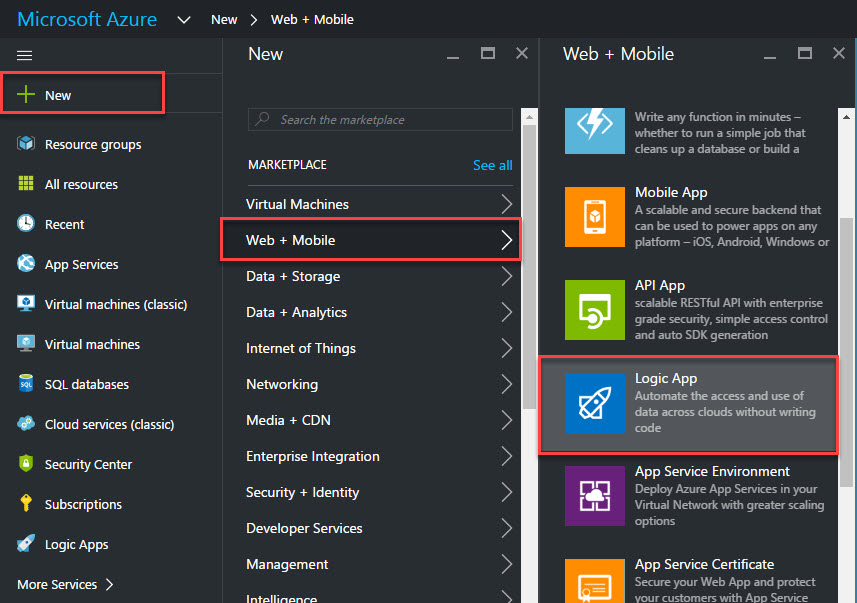Click the Virtual machines monitor icon
The image size is (857, 603).
click(x=26, y=343)
